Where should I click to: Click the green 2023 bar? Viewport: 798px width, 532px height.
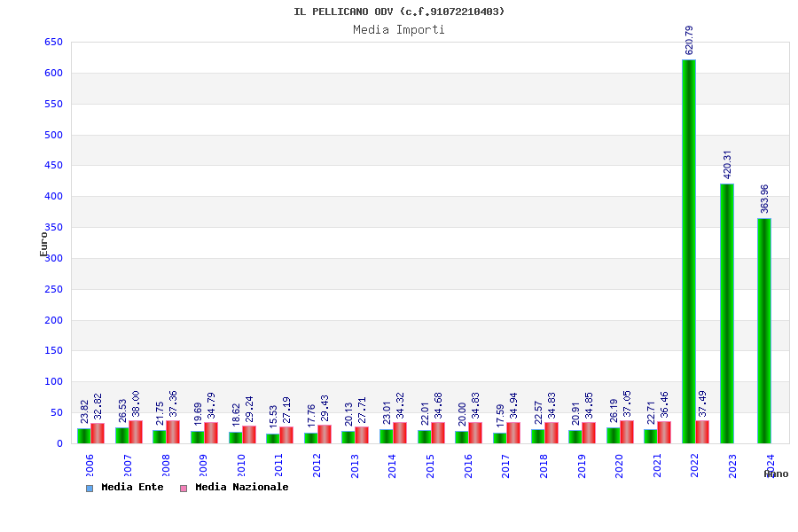click(x=727, y=314)
